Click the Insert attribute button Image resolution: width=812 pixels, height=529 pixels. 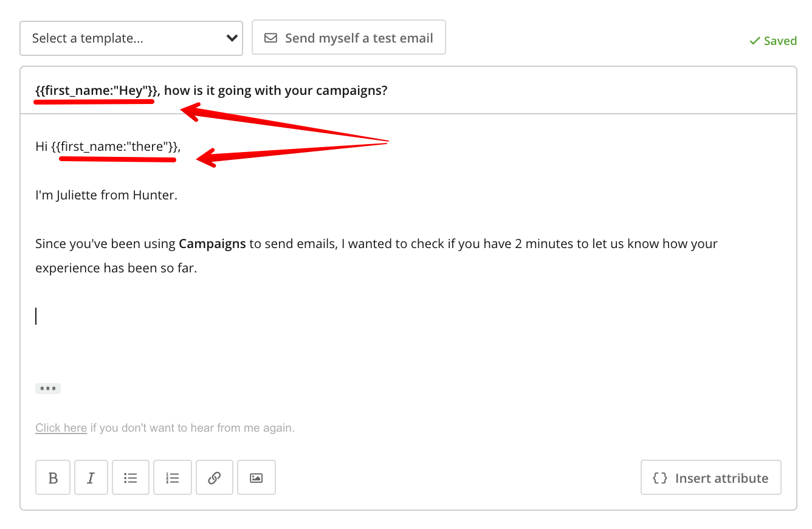click(710, 478)
